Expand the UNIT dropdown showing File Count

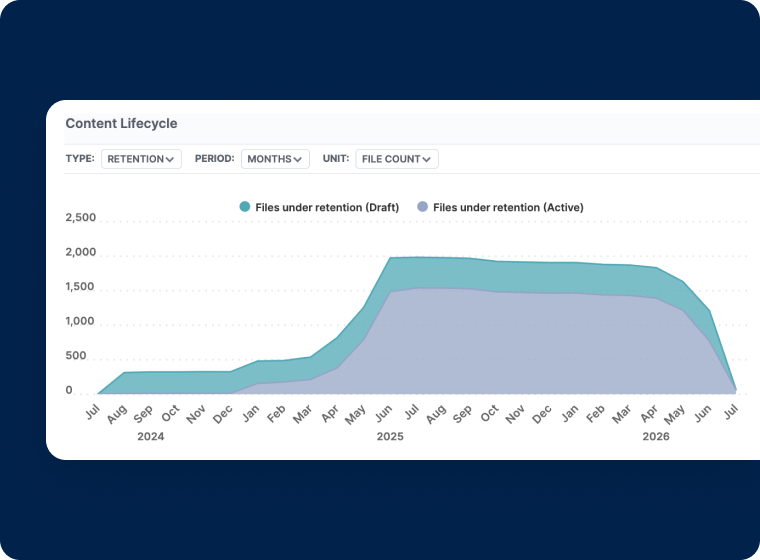[x=397, y=159]
